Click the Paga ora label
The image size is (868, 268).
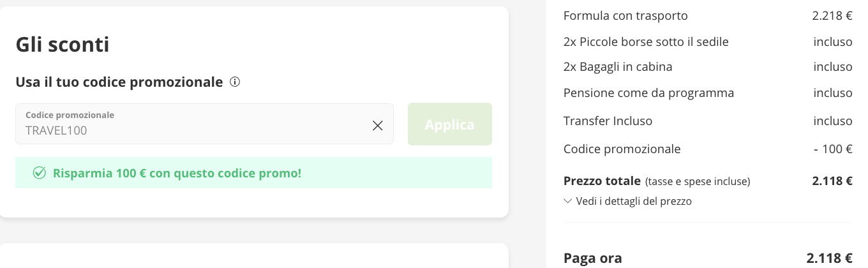592,258
